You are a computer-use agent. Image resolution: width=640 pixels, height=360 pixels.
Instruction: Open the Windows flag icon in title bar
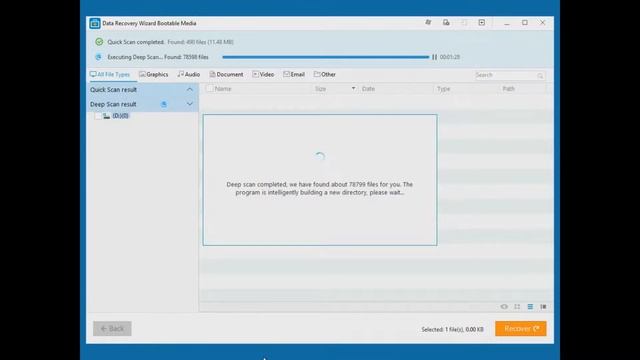click(428, 22)
